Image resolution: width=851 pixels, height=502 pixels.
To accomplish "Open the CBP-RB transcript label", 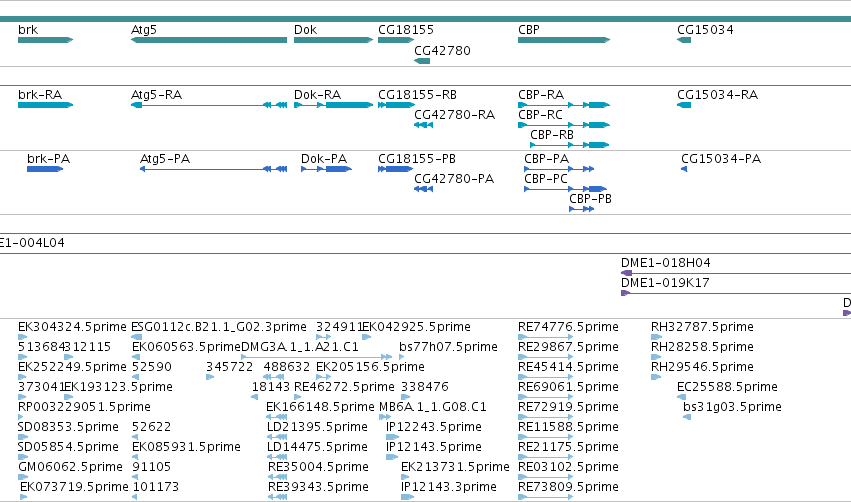I will 552,135.
